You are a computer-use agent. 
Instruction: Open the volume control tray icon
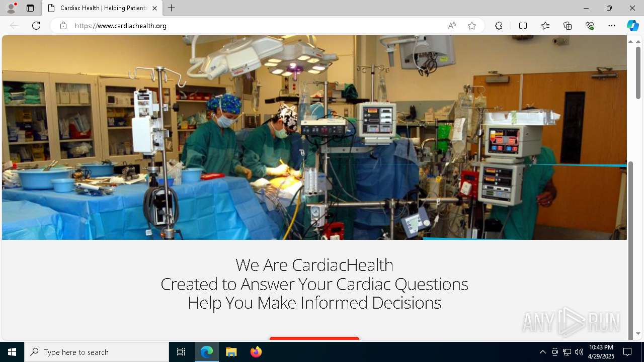click(x=579, y=352)
